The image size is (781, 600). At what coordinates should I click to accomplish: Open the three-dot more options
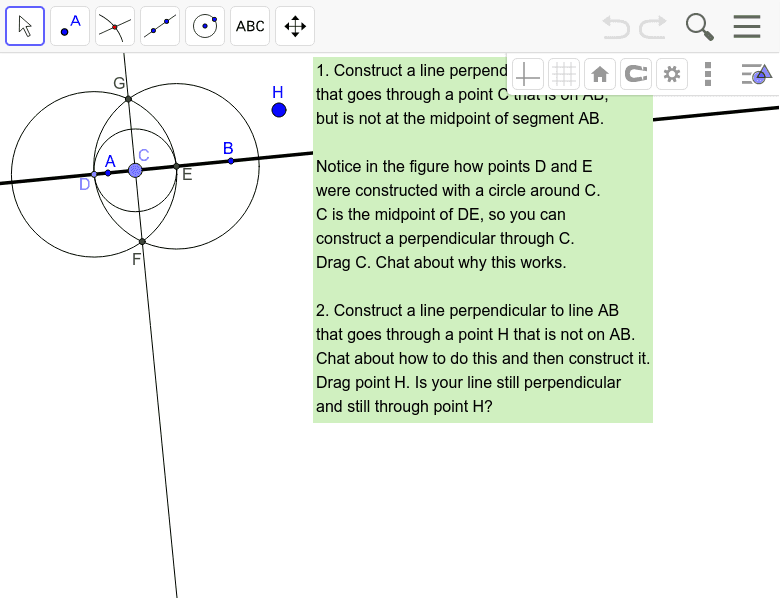click(x=708, y=74)
